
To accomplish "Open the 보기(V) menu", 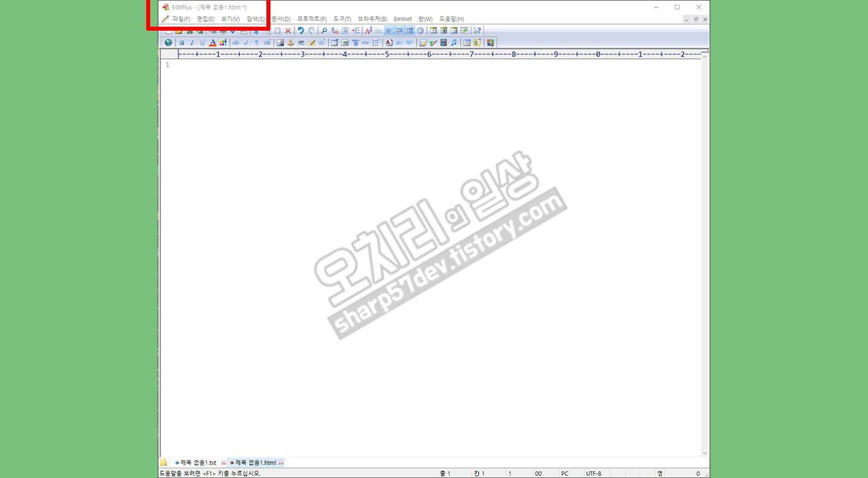I will point(230,19).
